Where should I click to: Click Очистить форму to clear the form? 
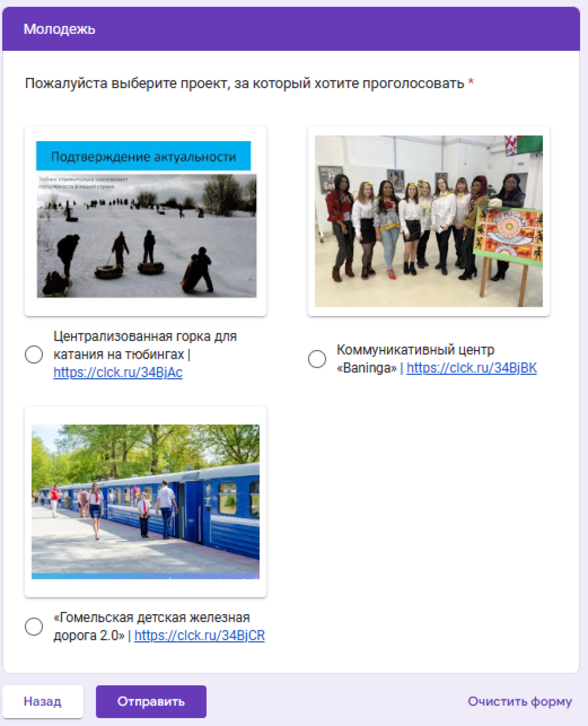pyautogui.click(x=520, y=701)
